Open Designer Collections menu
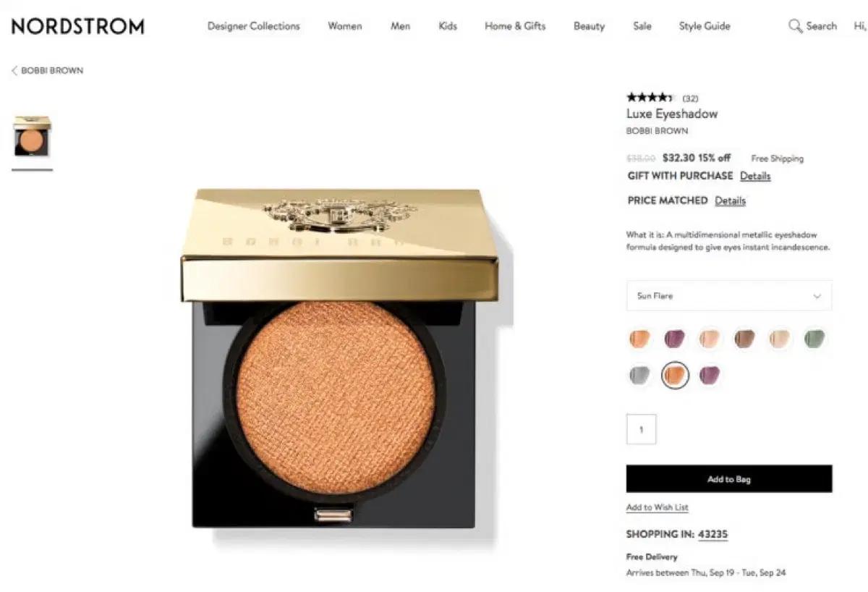868x592 pixels. [x=254, y=26]
